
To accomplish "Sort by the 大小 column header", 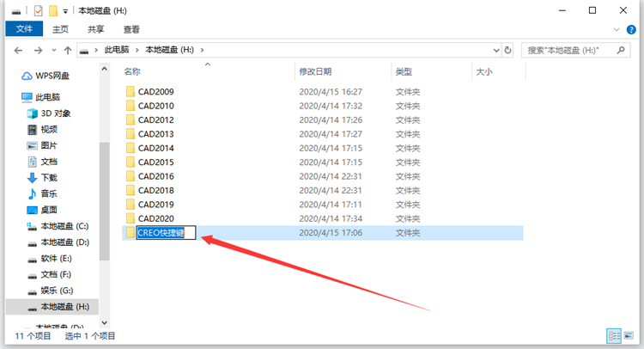I will 483,71.
